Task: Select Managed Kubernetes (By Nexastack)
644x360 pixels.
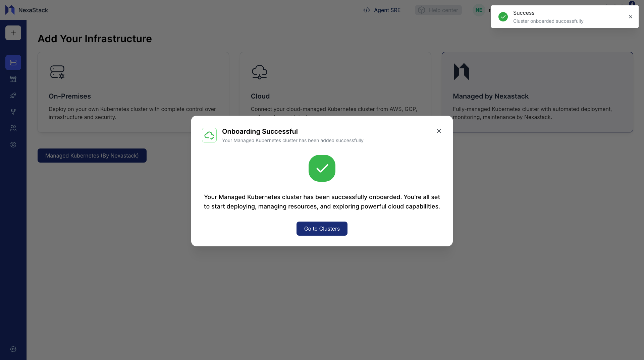Action: point(92,156)
